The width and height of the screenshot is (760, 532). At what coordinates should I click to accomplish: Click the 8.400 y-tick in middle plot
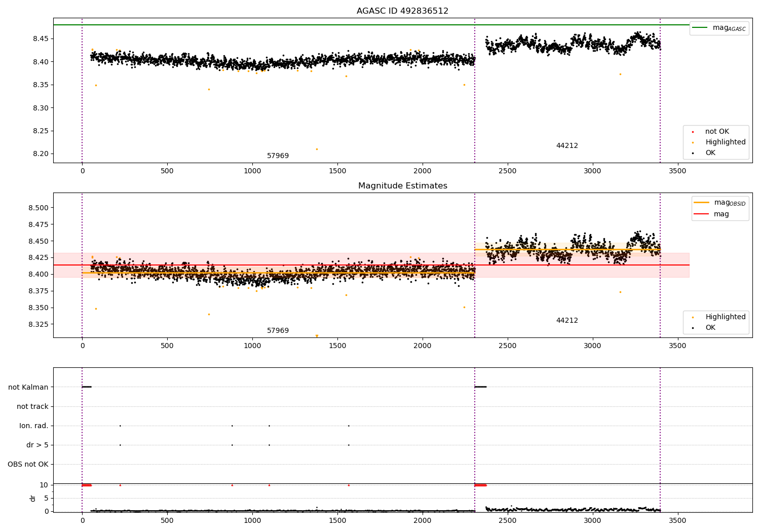[x=39, y=275]
